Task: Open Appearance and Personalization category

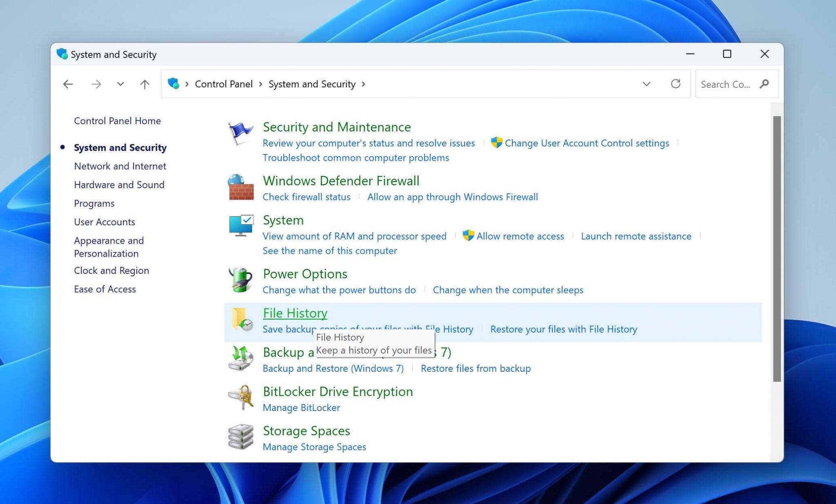Action: (x=109, y=247)
